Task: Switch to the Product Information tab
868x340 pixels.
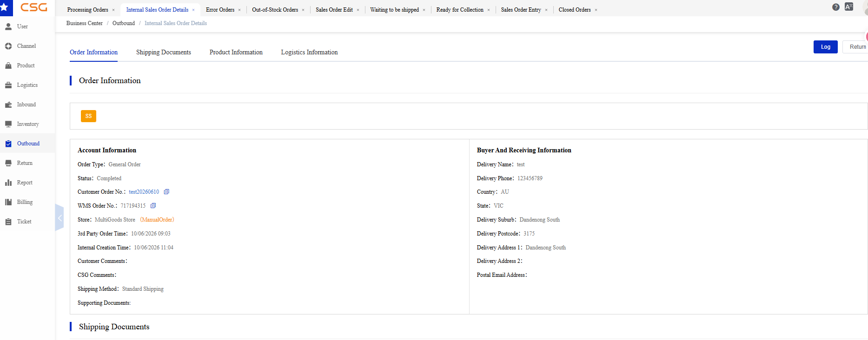Action: (236, 52)
